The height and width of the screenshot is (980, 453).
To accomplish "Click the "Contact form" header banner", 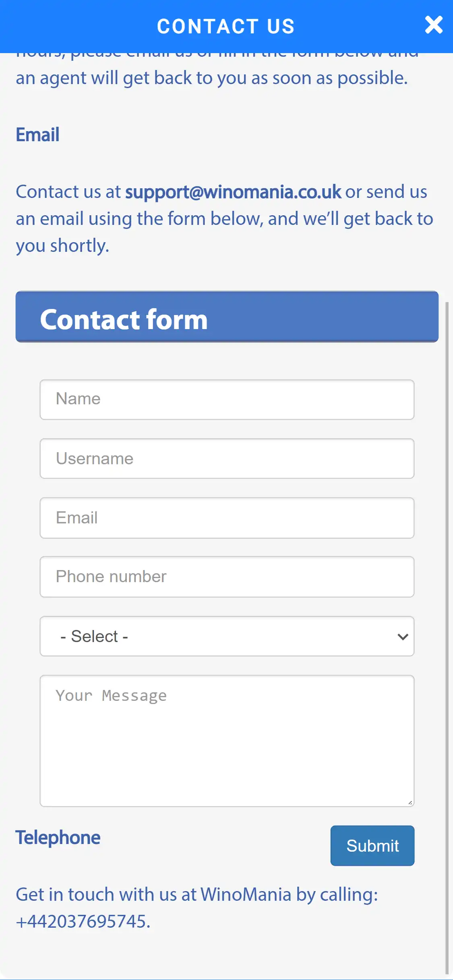I will 227,317.
